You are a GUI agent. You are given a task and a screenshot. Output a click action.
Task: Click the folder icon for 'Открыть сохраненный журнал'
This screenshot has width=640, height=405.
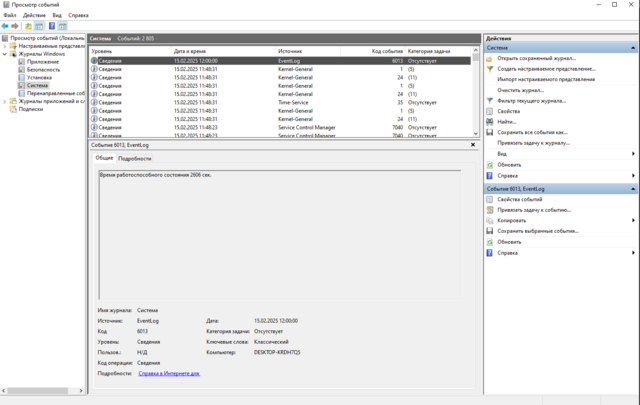[x=490, y=58]
